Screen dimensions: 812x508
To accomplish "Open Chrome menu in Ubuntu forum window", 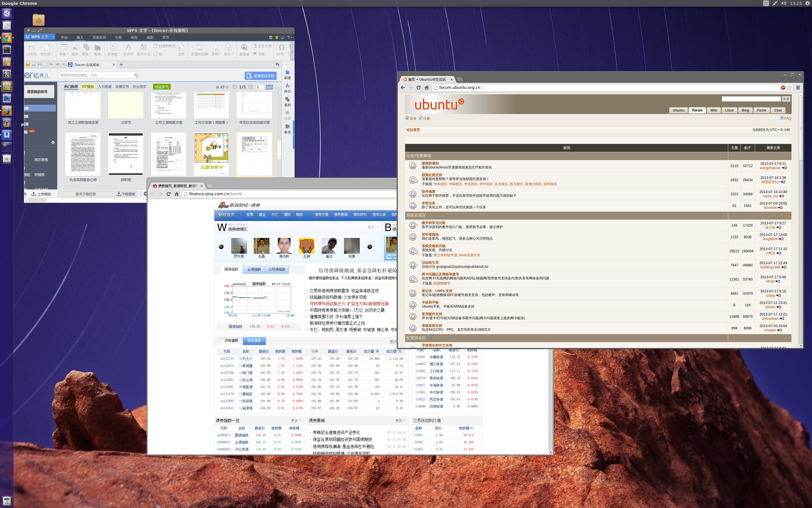I will 798,87.
